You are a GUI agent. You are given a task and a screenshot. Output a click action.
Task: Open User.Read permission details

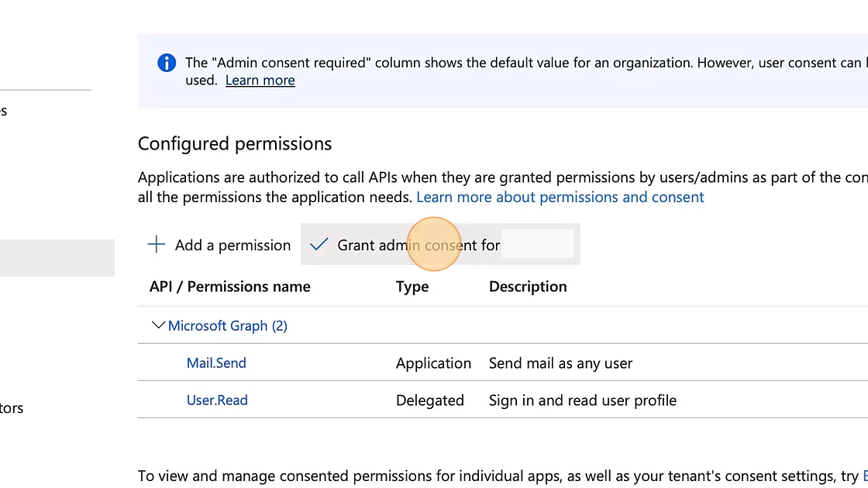(x=217, y=400)
